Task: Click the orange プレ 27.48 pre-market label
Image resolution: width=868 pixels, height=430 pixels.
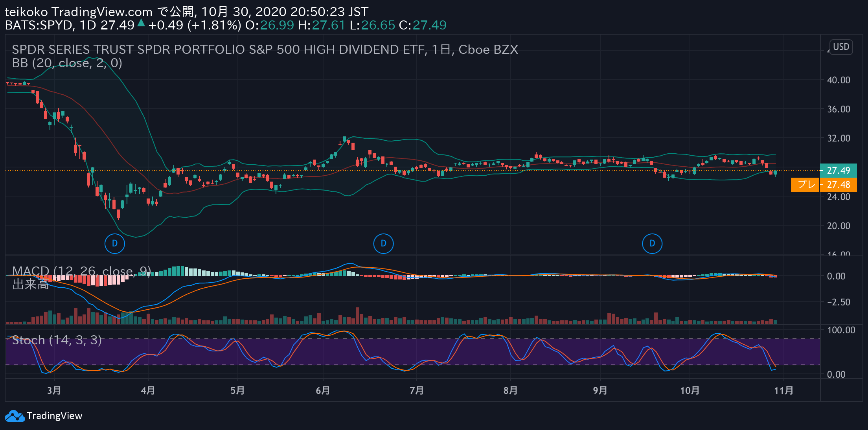Action: (824, 184)
